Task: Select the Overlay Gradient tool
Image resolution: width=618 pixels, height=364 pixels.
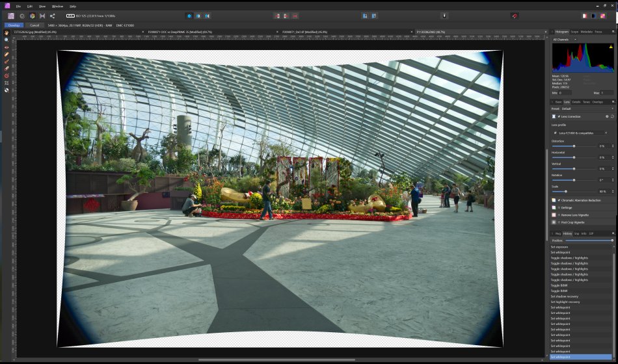Action: [7, 75]
